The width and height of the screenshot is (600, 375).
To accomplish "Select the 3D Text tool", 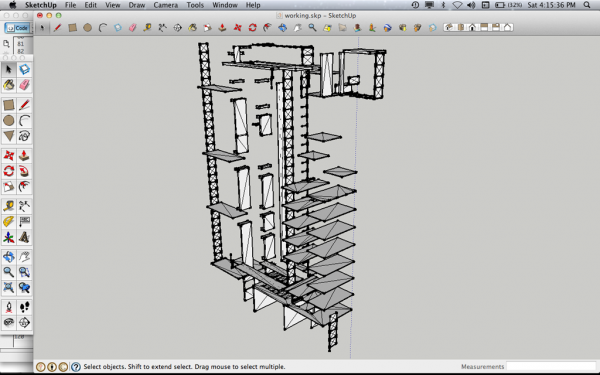I will (24, 238).
